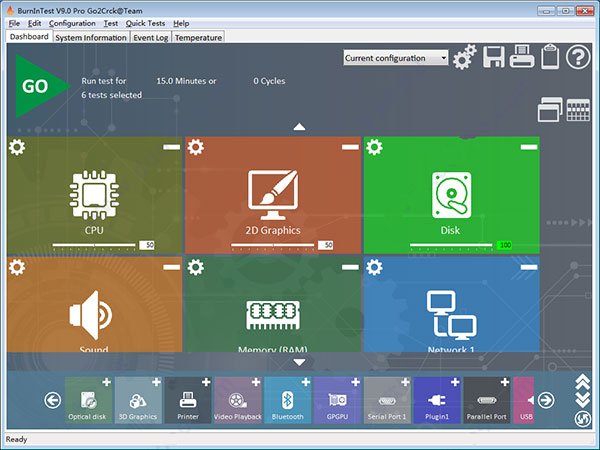Click the printer icon in top toolbar
Image resolution: width=600 pixels, height=450 pixels.
pyautogui.click(x=521, y=58)
